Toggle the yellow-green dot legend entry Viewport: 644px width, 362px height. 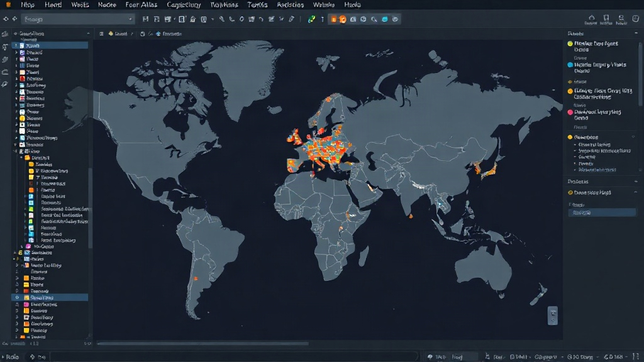[x=570, y=43]
